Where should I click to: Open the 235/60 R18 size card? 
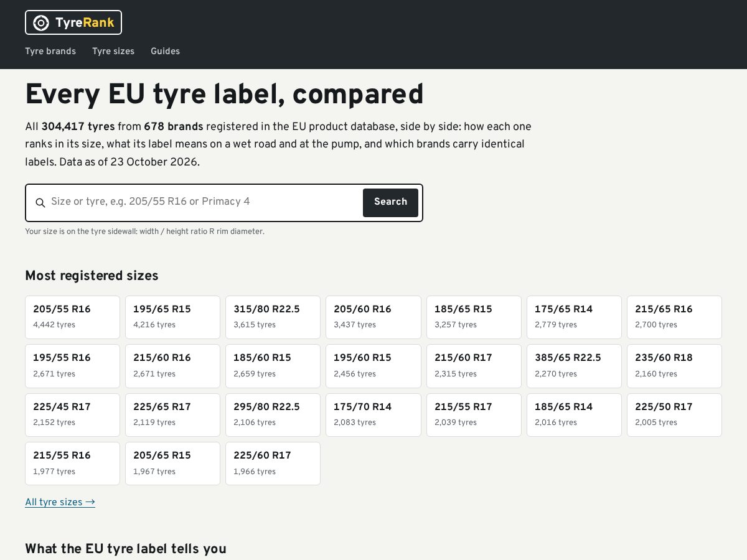(x=674, y=366)
